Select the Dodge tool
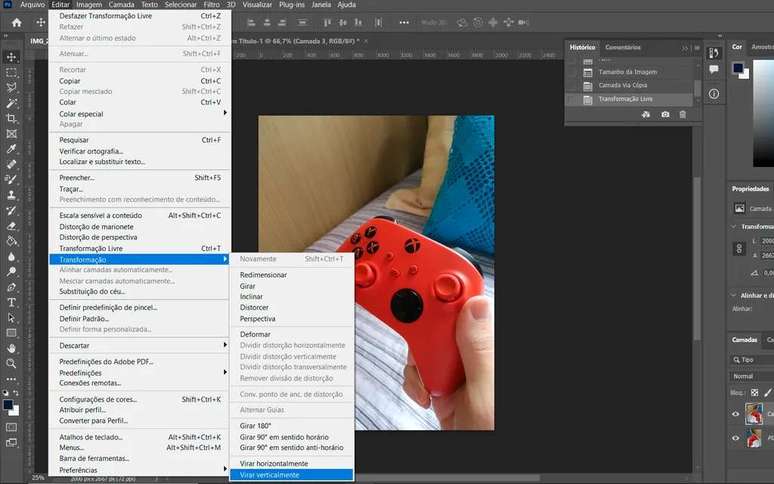774x484 pixels. 11,272
